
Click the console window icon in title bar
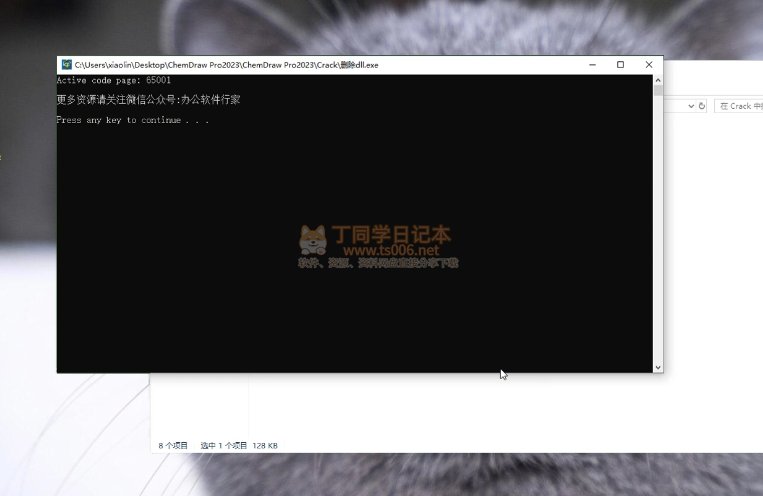[x=66, y=65]
